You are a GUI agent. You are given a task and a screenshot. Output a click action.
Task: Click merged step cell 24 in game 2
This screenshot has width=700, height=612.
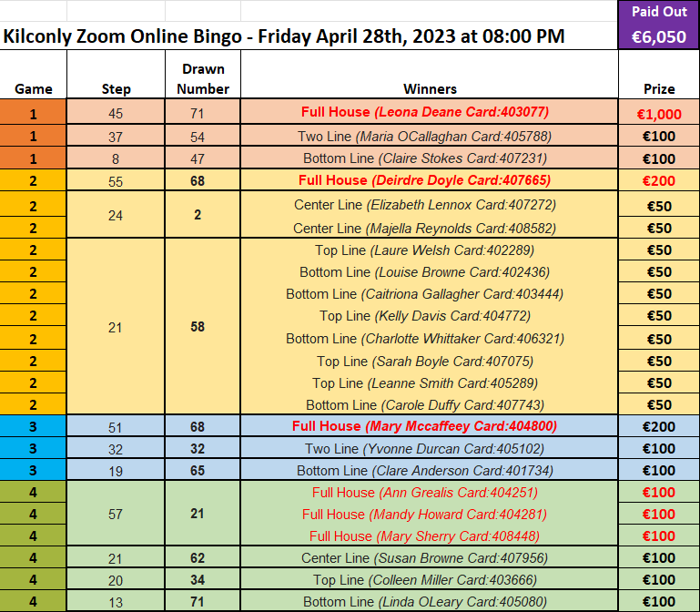pyautogui.click(x=117, y=215)
